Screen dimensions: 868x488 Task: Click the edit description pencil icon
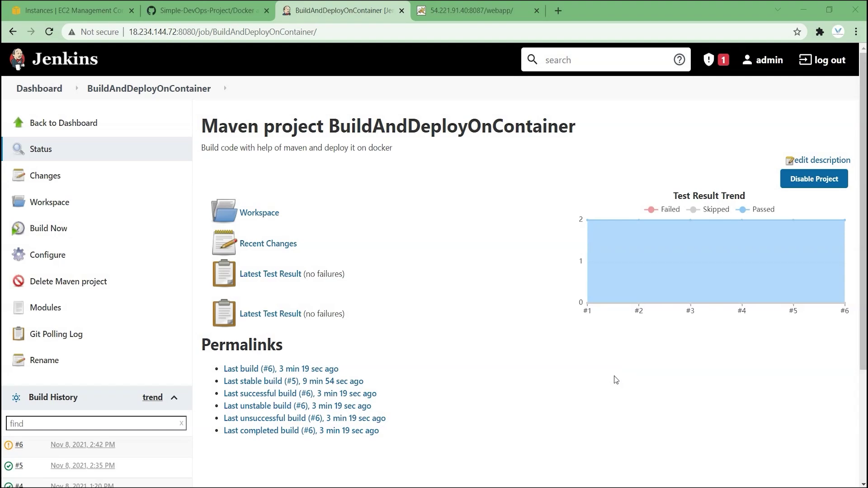(x=789, y=161)
